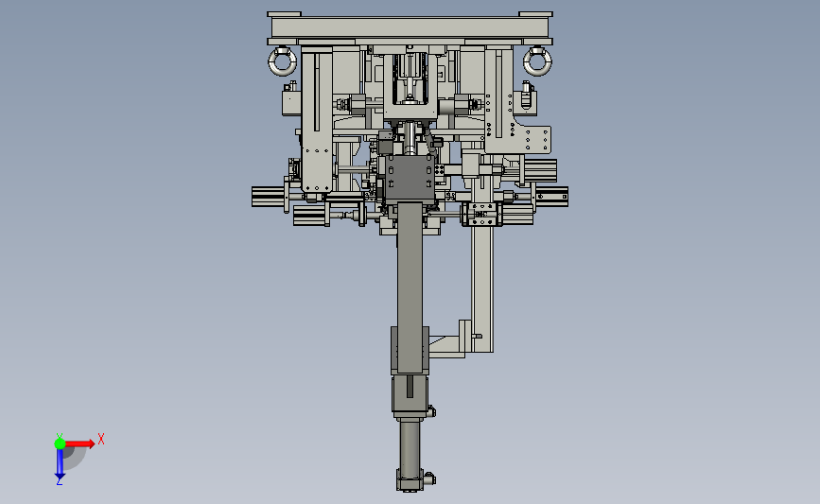Select the right lifting eye bolt ring

point(537,61)
